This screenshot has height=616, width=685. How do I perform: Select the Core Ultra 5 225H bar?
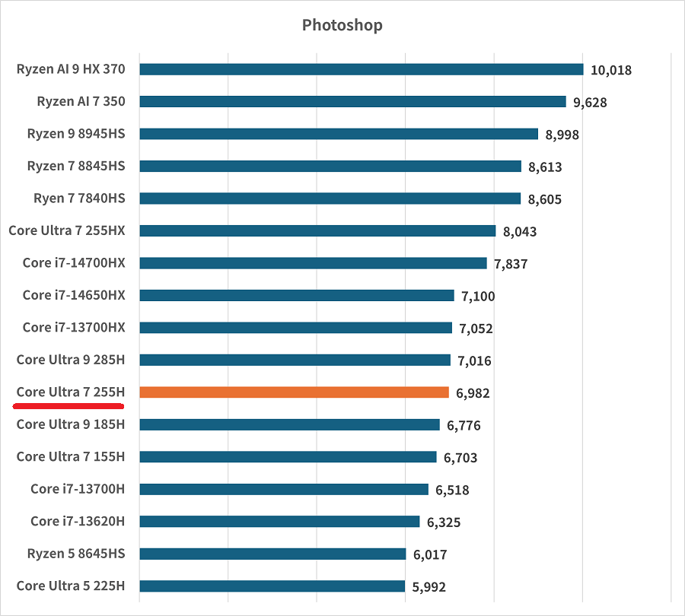click(272, 586)
